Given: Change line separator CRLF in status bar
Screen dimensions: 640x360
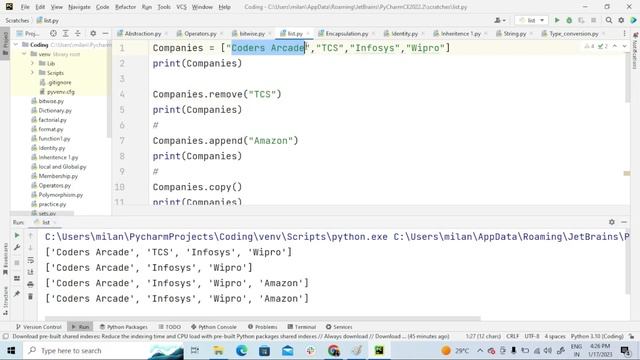Looking at the screenshot, I should (x=512, y=336).
